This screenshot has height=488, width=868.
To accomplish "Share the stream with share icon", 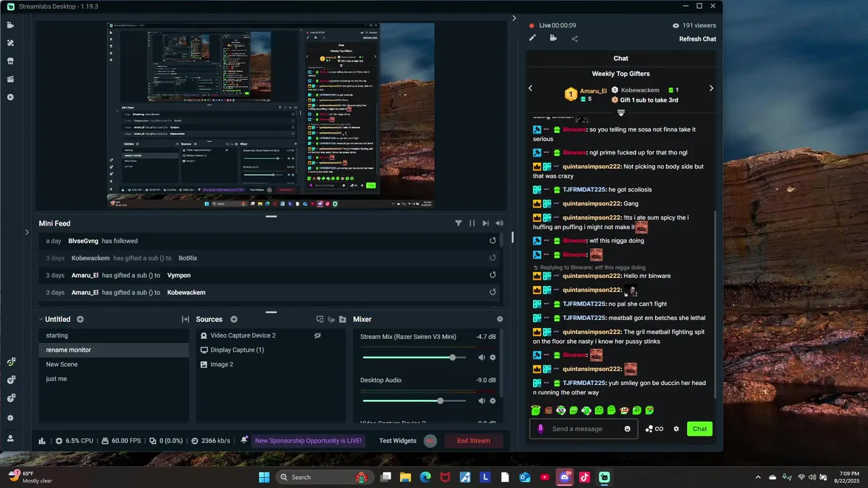I will [574, 39].
